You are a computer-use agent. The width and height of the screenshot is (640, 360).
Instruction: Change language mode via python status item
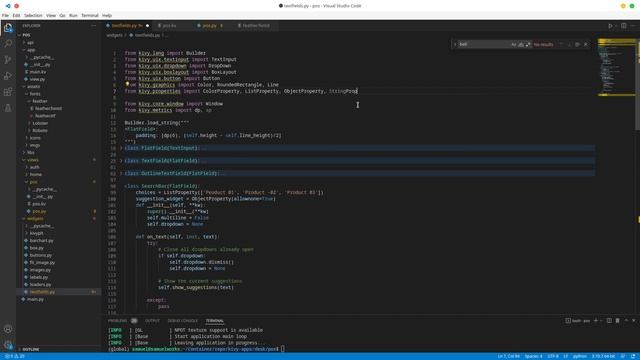pyautogui.click(x=580, y=356)
